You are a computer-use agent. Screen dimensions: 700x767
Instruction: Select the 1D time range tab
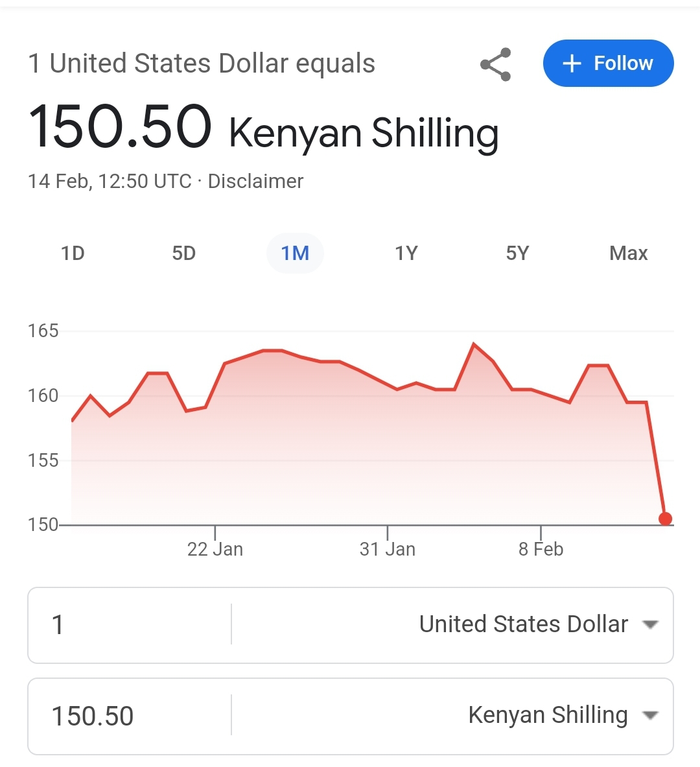click(x=73, y=253)
